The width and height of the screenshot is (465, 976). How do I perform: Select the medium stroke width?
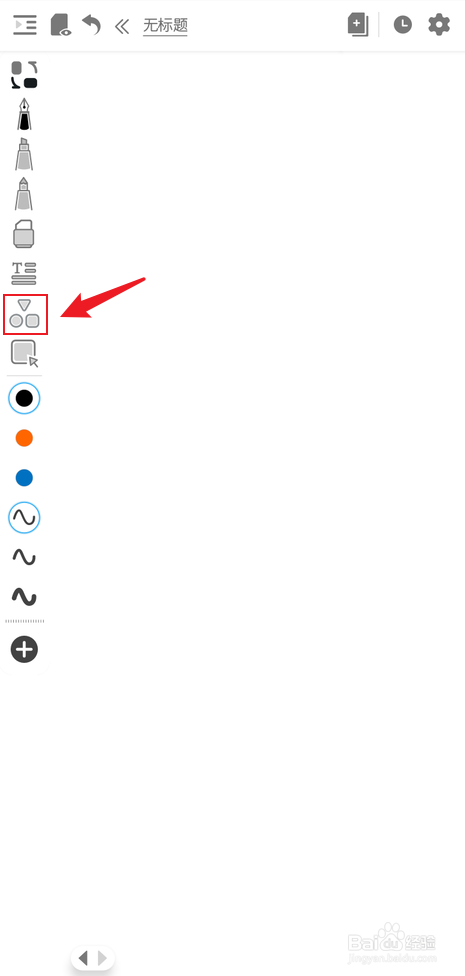tap(24, 557)
